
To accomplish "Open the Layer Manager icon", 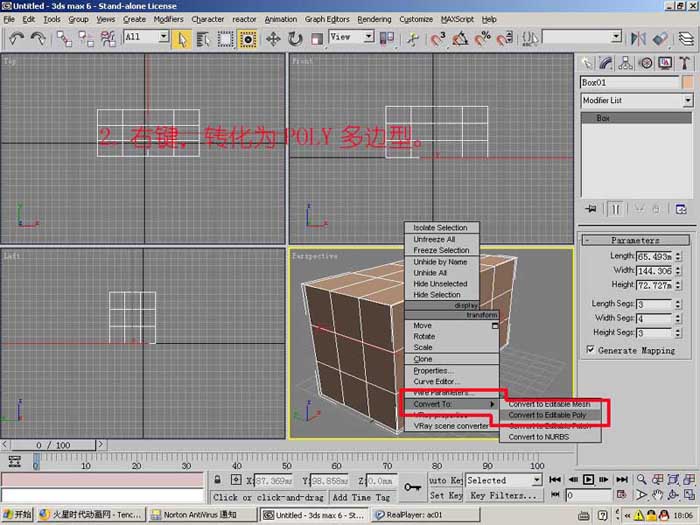I will pyautogui.click(x=687, y=39).
